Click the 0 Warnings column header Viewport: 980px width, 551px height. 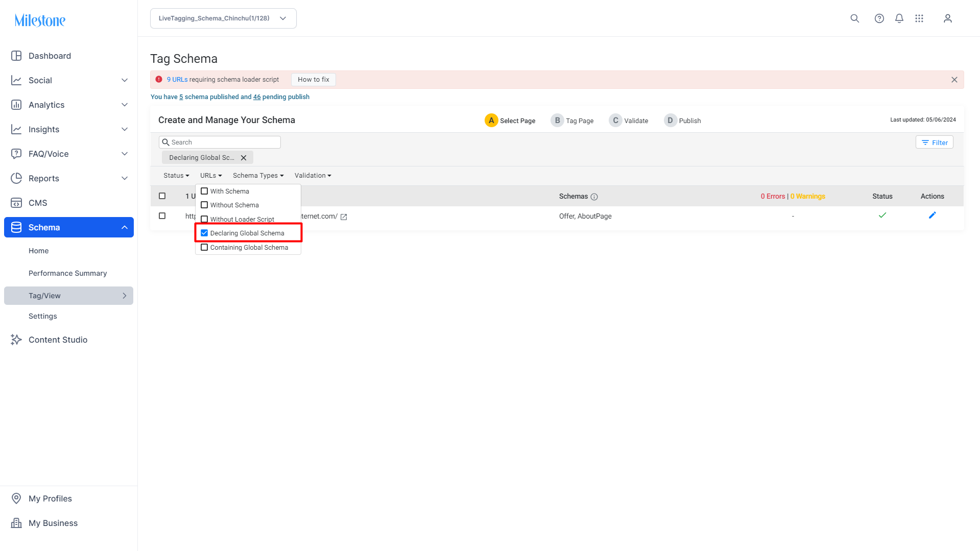[x=808, y=197]
